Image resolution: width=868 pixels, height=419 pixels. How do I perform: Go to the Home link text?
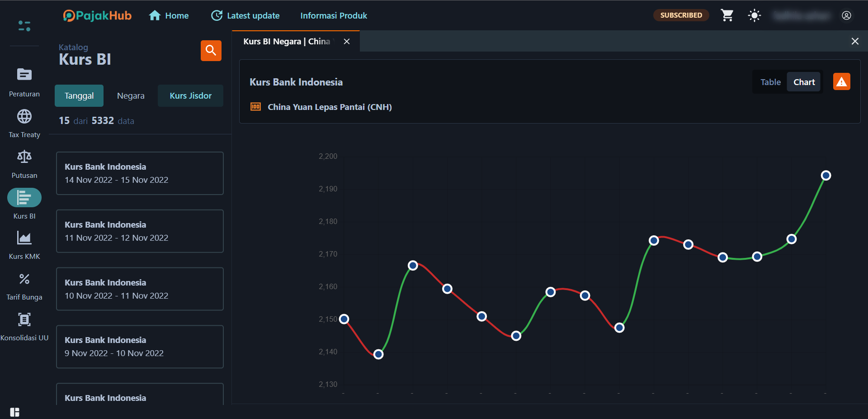click(177, 15)
